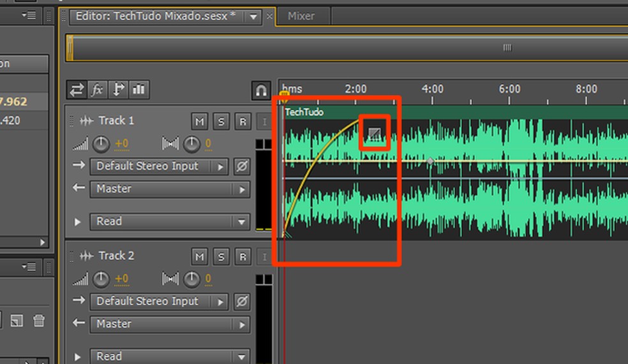Image resolution: width=628 pixels, height=364 pixels.
Task: Open Track 1 Read automation mode dropdown
Action: coord(170,222)
